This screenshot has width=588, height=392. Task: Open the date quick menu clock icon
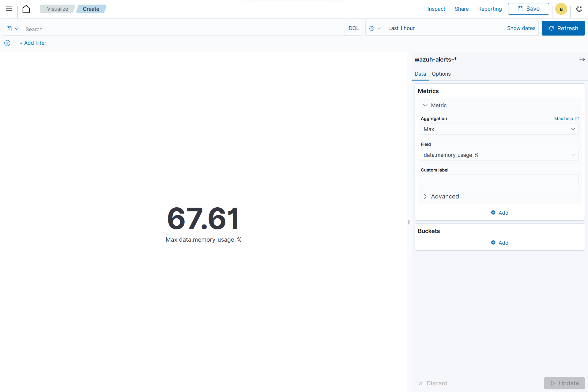[375, 28]
